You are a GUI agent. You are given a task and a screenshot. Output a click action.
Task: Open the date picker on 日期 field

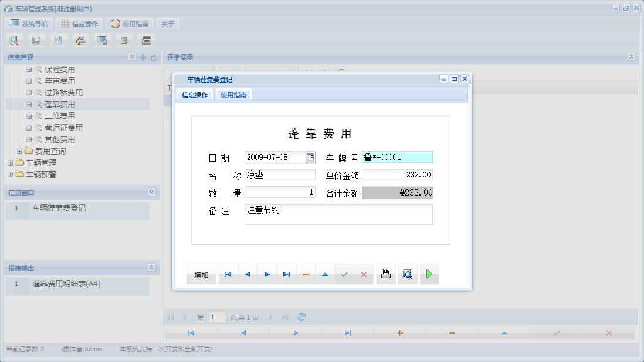[311, 157]
